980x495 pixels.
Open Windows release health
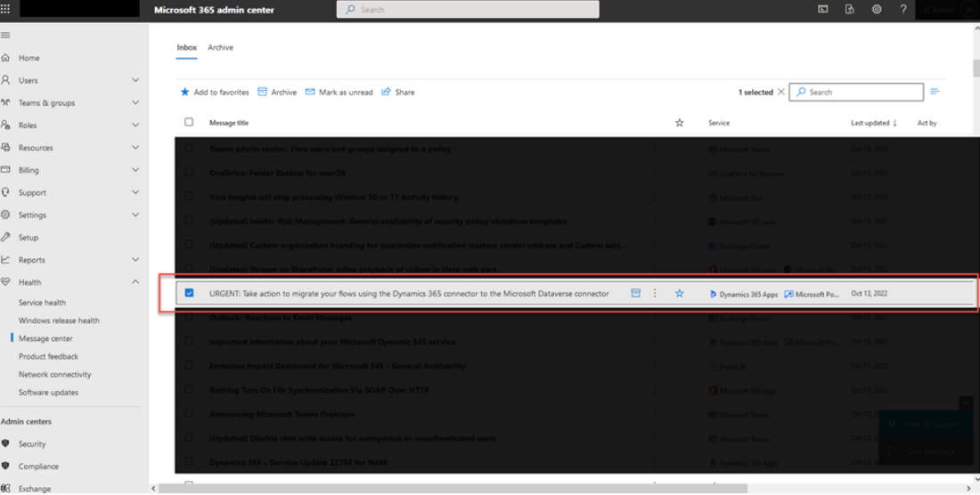click(x=59, y=321)
